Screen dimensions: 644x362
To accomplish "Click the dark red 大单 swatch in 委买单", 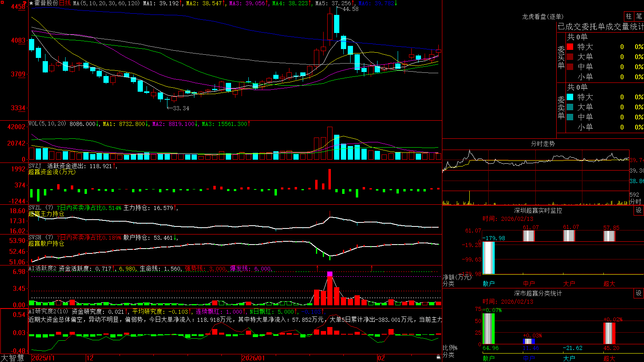I will [x=570, y=57].
